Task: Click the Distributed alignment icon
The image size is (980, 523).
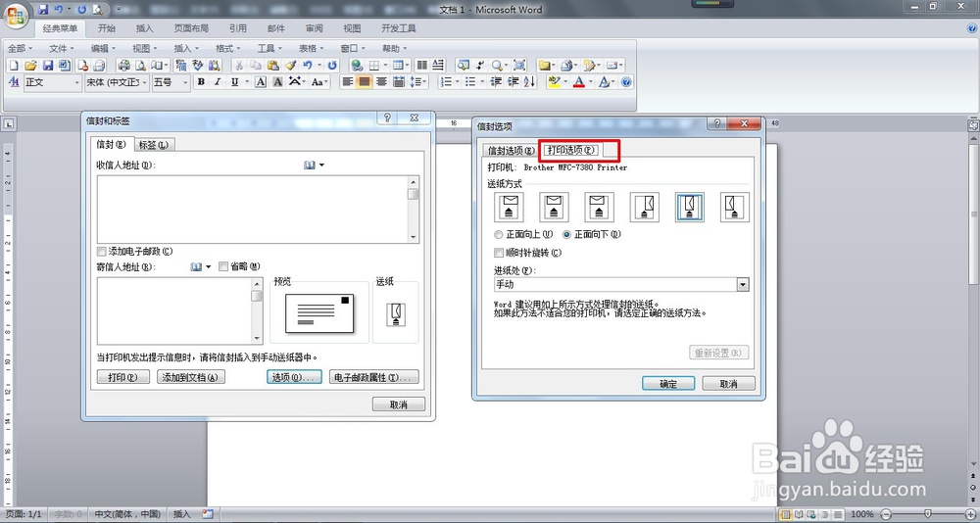Action: [399, 82]
